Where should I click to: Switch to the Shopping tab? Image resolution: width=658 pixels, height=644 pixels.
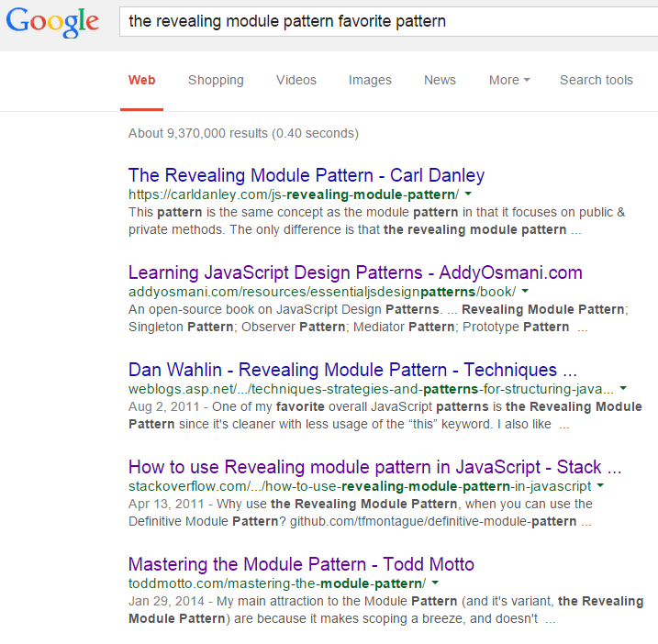point(216,80)
